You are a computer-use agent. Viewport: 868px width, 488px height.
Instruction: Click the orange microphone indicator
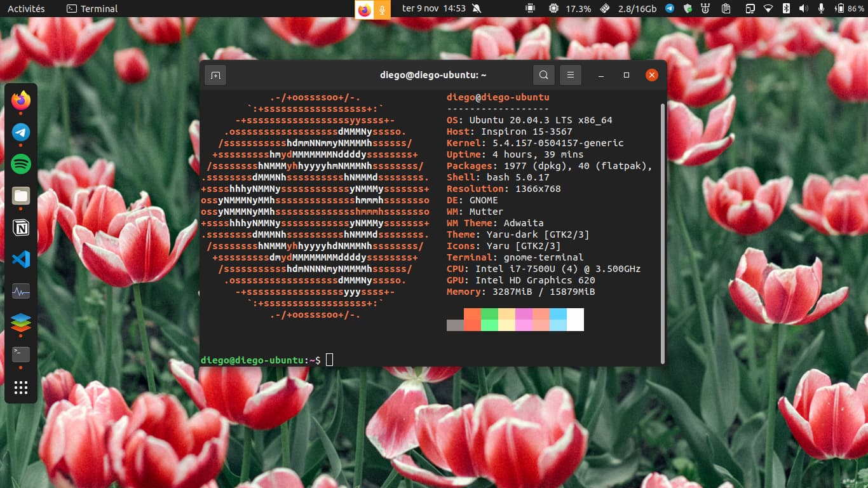(382, 10)
